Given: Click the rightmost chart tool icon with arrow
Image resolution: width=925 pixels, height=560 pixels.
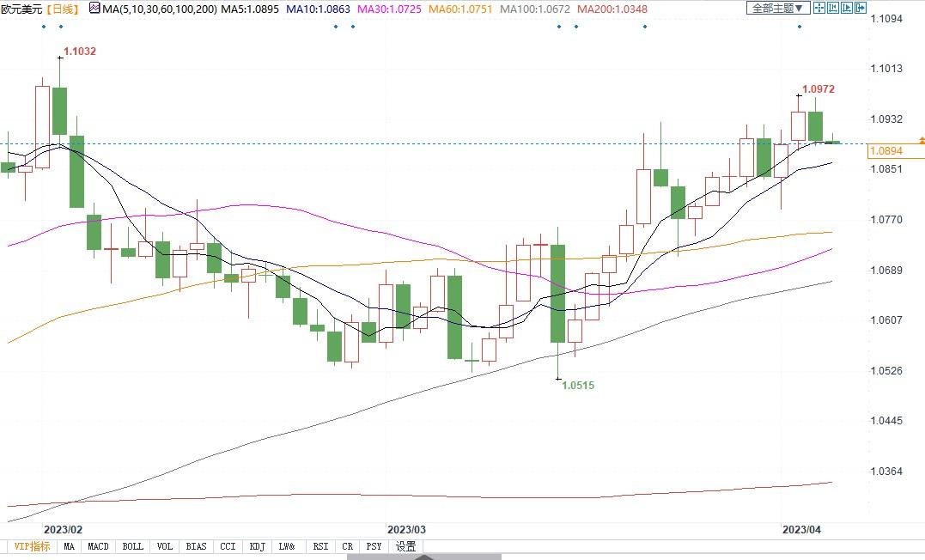Looking at the screenshot, I should 861,9.
